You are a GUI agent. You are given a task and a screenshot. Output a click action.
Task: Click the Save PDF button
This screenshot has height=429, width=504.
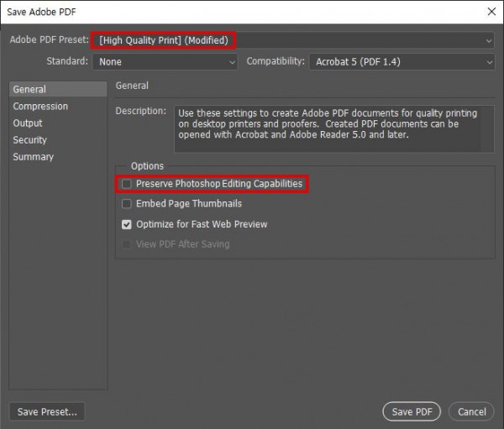tap(412, 411)
